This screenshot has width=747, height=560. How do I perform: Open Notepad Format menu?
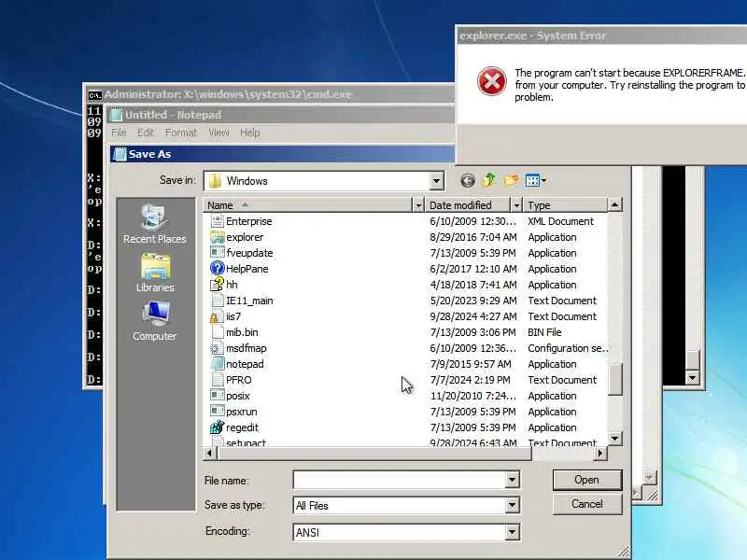pyautogui.click(x=180, y=133)
